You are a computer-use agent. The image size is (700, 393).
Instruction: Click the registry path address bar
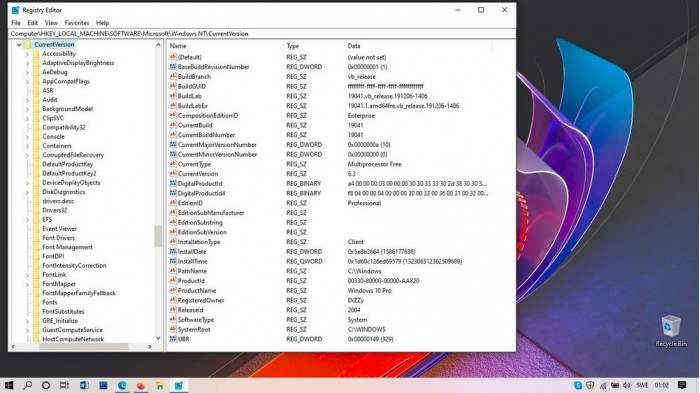pyautogui.click(x=262, y=33)
